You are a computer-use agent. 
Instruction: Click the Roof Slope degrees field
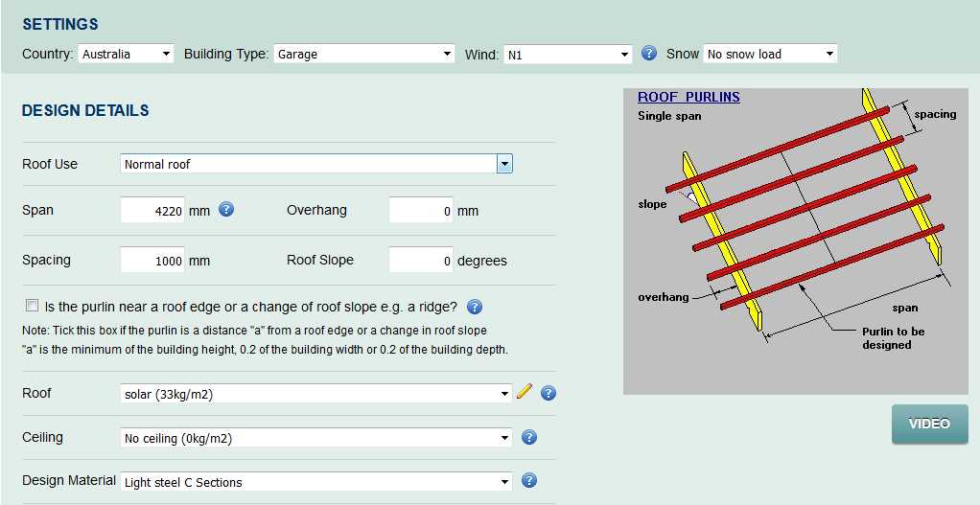tap(420, 261)
